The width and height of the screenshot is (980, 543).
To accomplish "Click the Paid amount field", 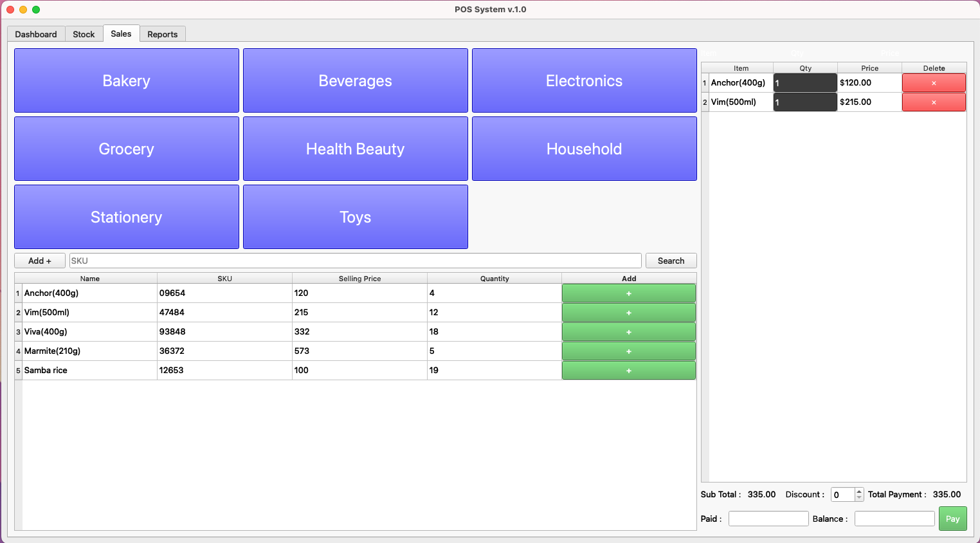I will click(768, 519).
